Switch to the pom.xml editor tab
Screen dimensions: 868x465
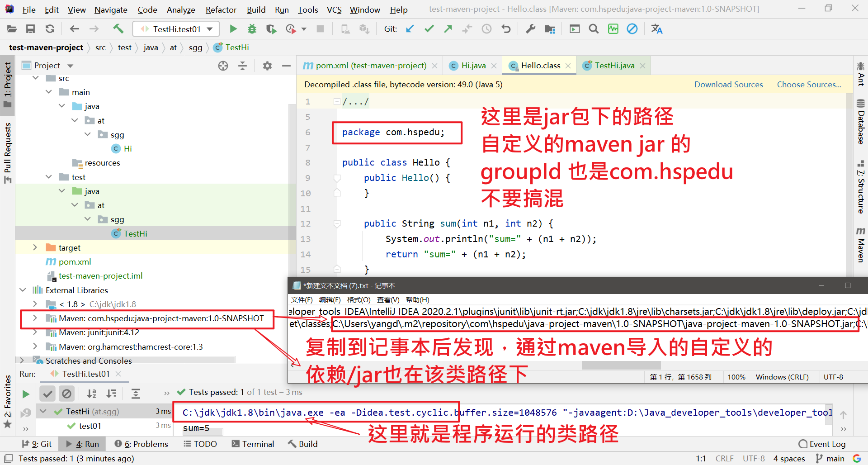pyautogui.click(x=371, y=66)
